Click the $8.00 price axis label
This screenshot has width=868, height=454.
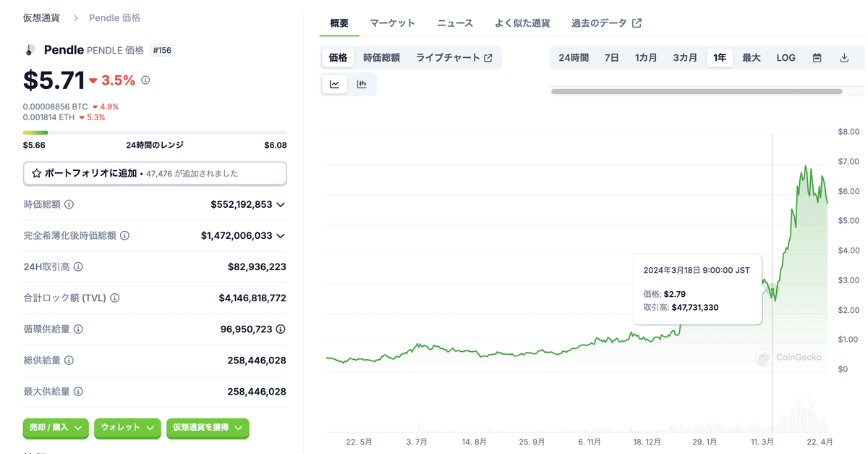click(849, 132)
